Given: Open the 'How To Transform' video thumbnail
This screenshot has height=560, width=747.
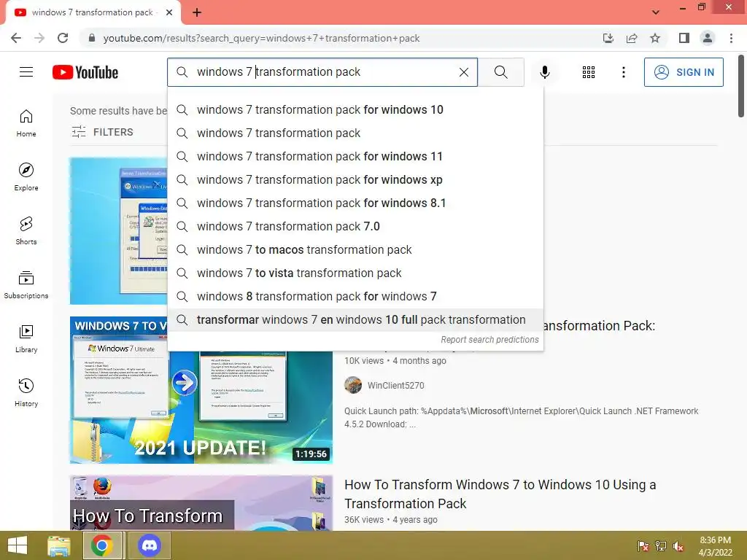Looking at the screenshot, I should [201, 502].
